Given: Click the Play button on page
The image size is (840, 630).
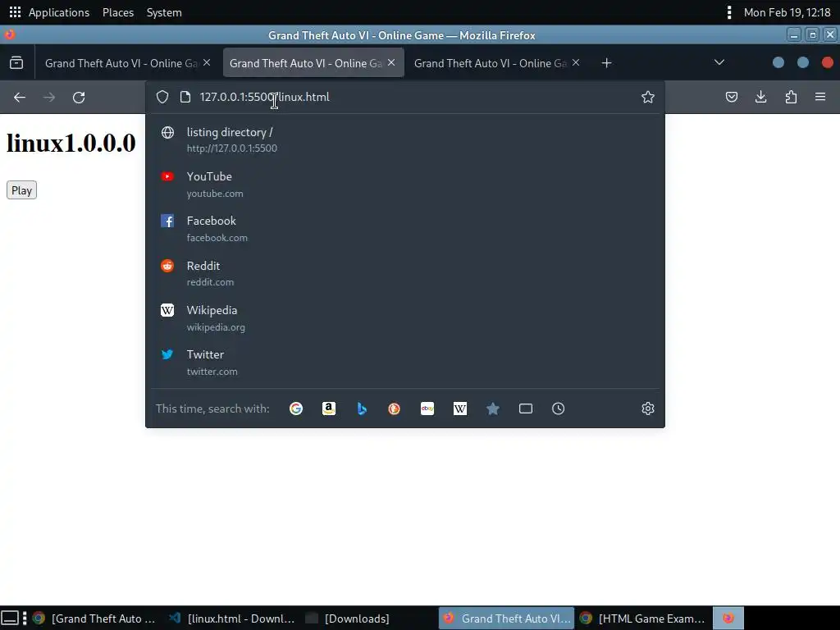Looking at the screenshot, I should point(21,190).
